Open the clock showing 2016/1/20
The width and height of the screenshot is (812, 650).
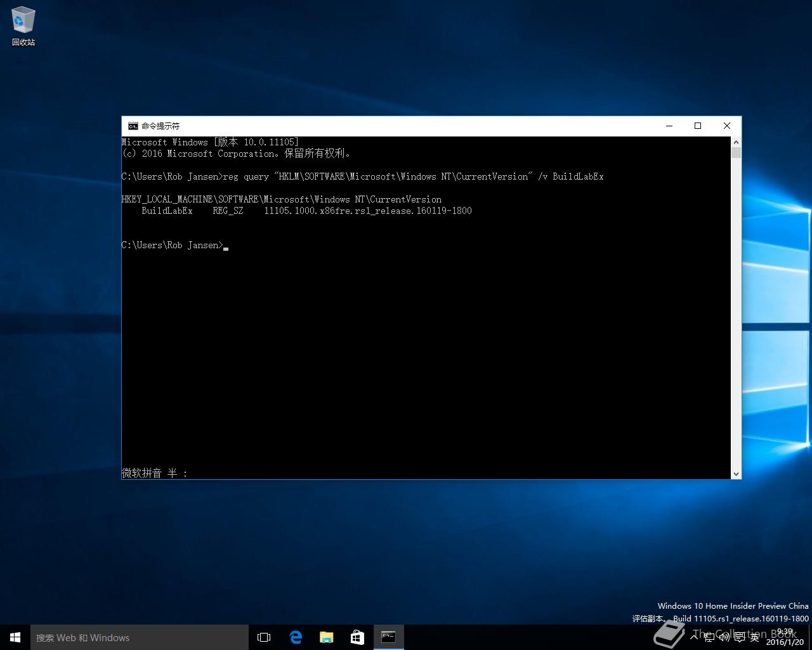785,637
